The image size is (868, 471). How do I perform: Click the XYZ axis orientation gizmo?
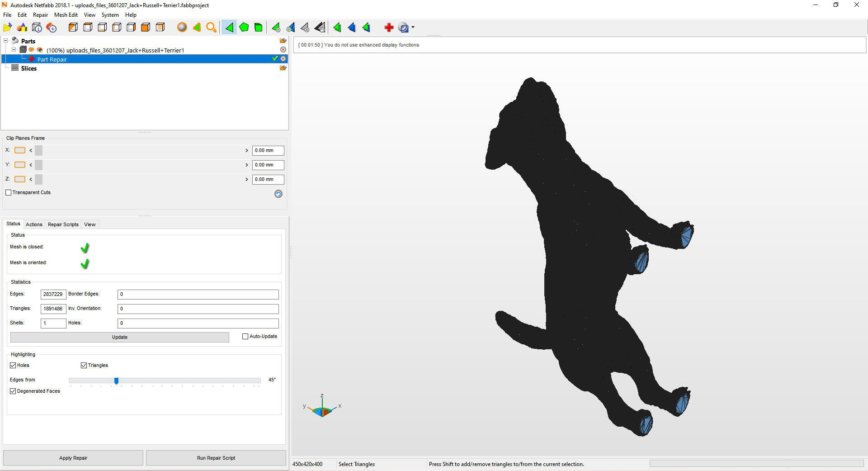(322, 406)
